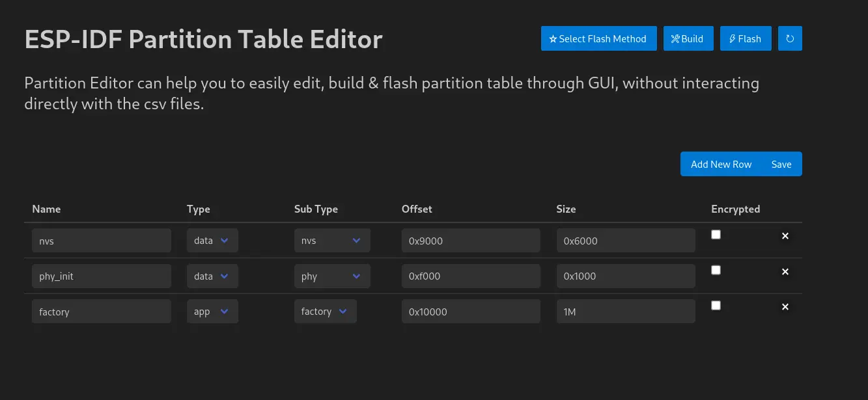Enable Encrypted for the factory partition

[716, 304]
